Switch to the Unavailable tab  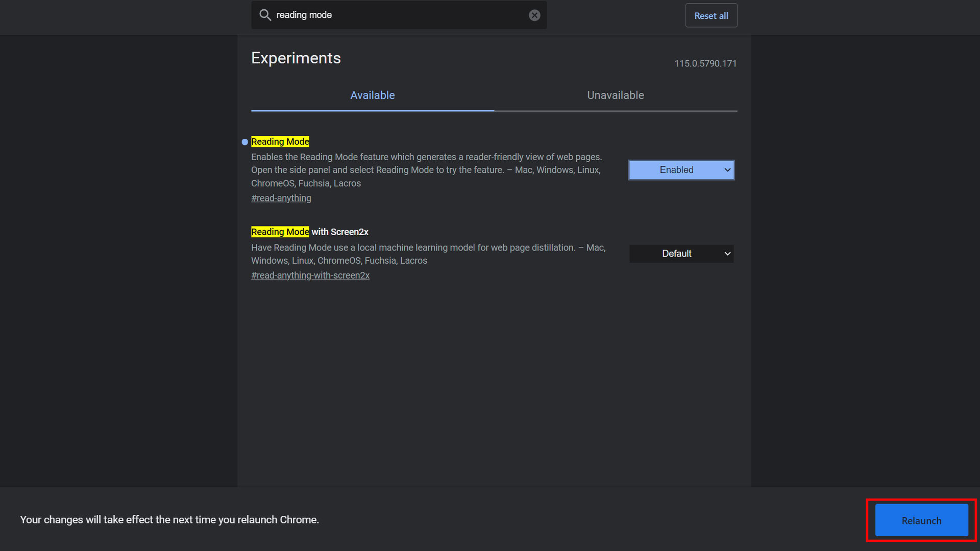click(x=615, y=95)
